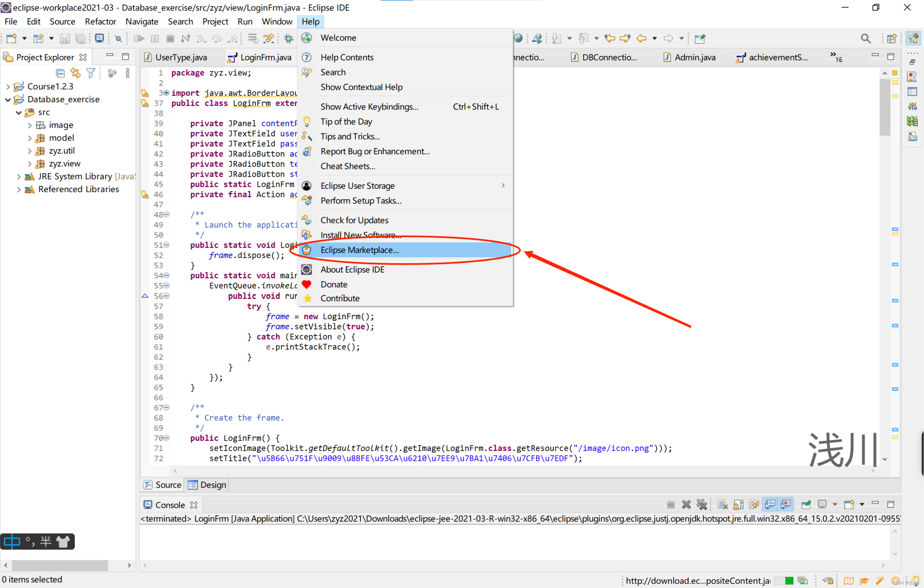This screenshot has height=588, width=924.
Task: Select Eclipse Marketplace... menu item
Action: [x=405, y=250]
